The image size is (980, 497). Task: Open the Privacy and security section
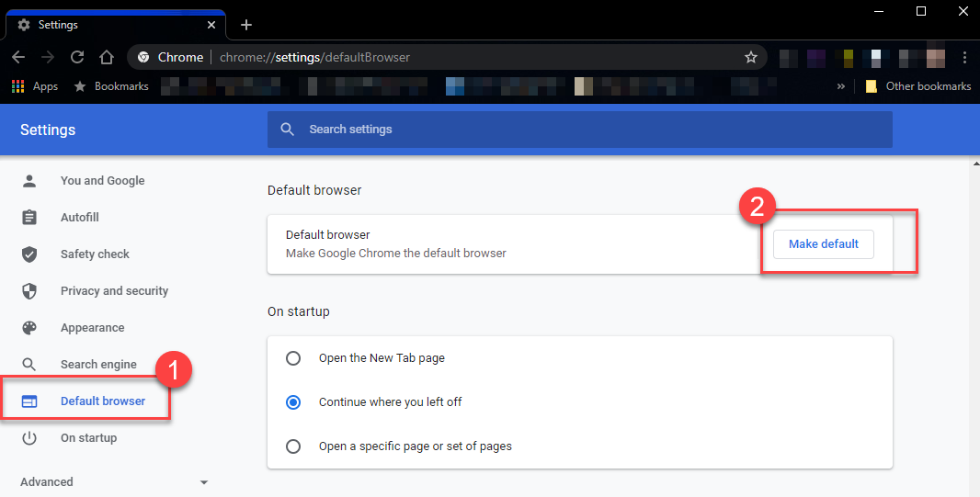114,291
